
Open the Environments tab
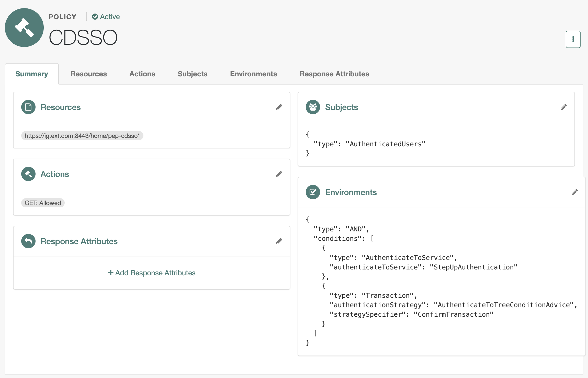253,74
